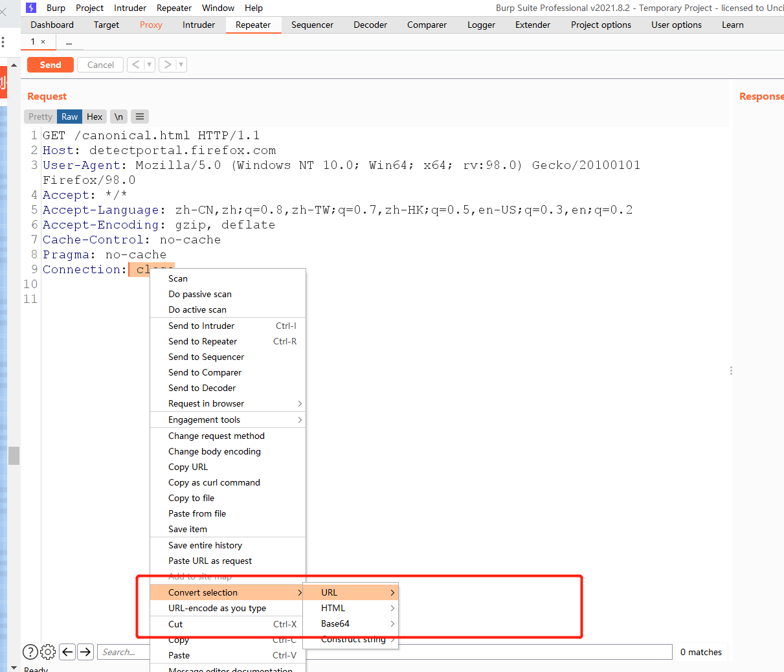Click the left-edge scrollbar thumb
Image resolution: width=784 pixels, height=672 pixels.
point(14,456)
